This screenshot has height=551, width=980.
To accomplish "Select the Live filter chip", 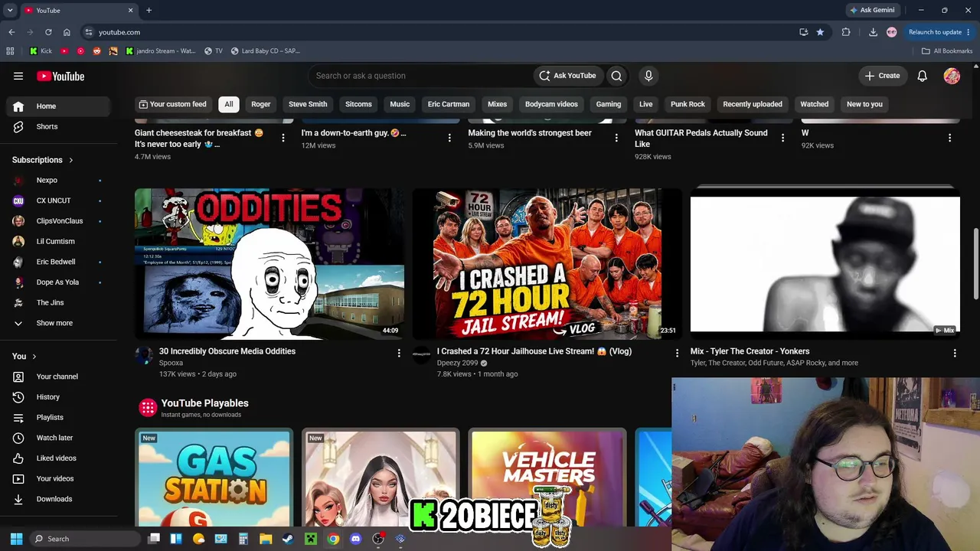I will click(x=646, y=104).
